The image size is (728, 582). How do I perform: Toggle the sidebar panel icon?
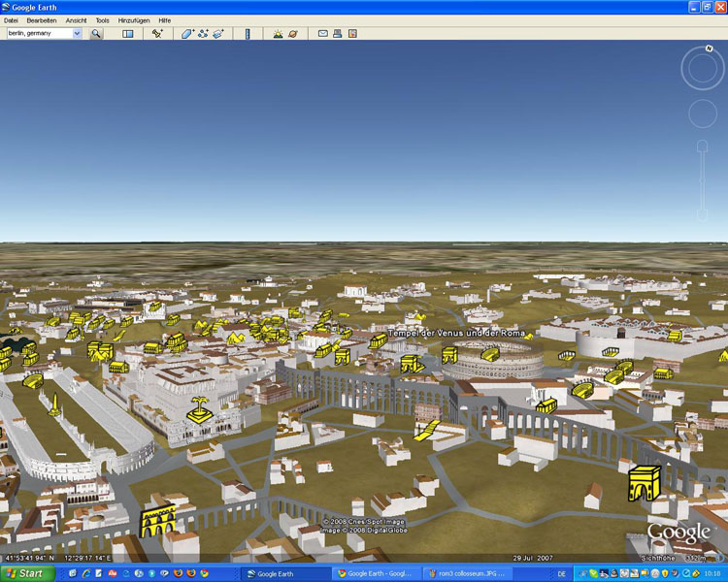128,33
